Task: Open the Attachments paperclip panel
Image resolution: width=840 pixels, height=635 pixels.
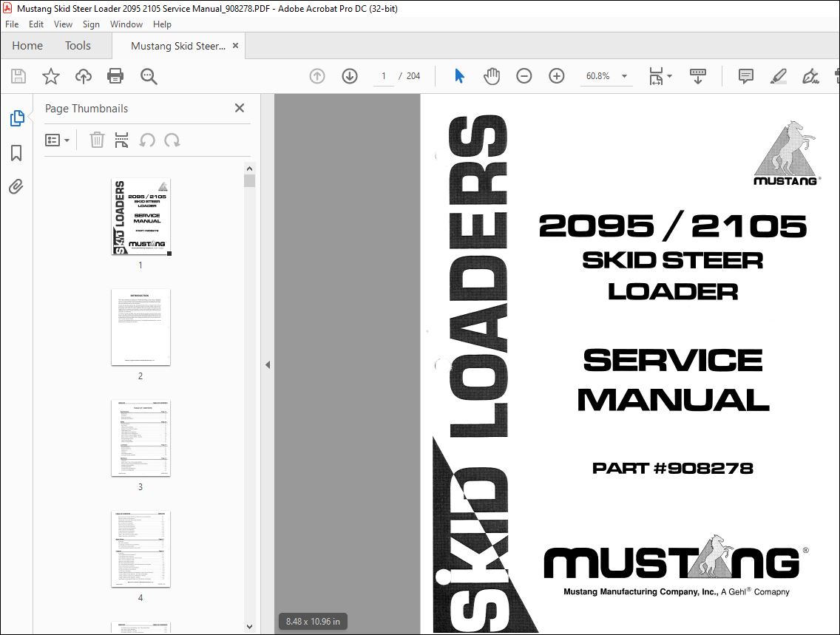Action: tap(16, 186)
